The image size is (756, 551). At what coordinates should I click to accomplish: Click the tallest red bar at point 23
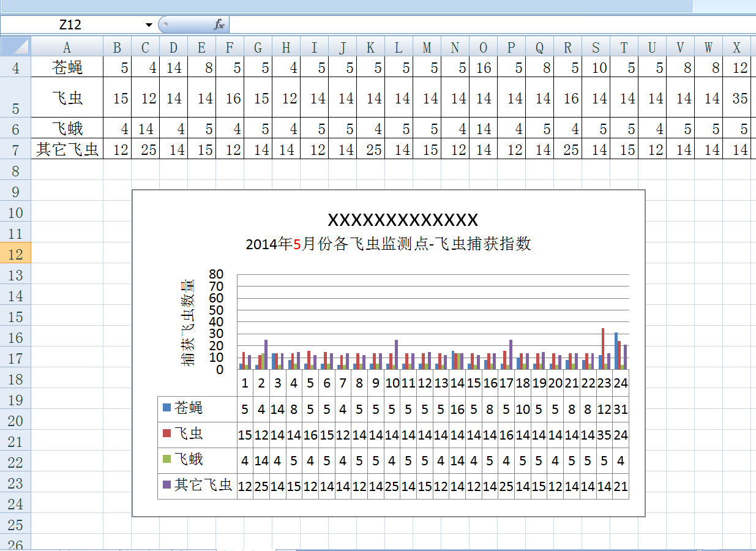click(603, 348)
